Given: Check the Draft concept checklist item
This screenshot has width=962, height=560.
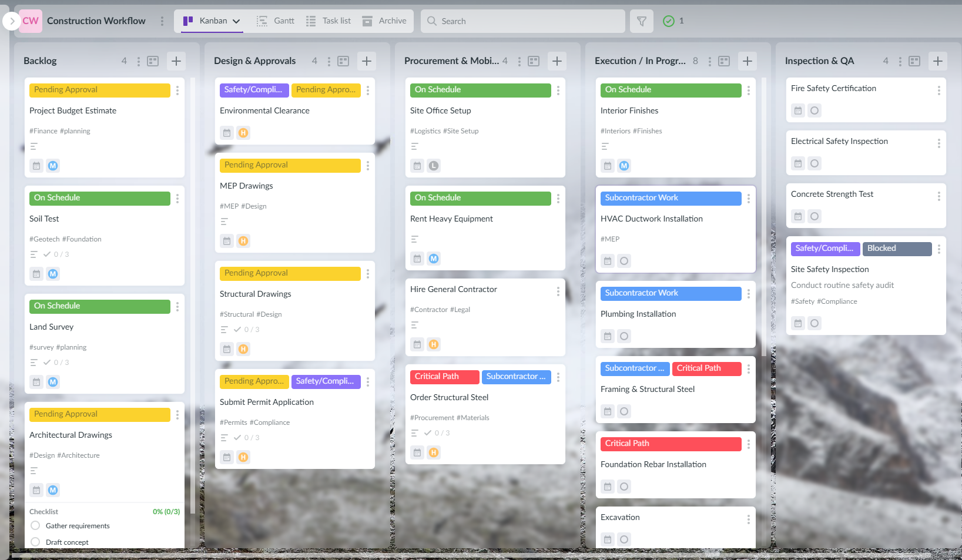Looking at the screenshot, I should (x=35, y=542).
